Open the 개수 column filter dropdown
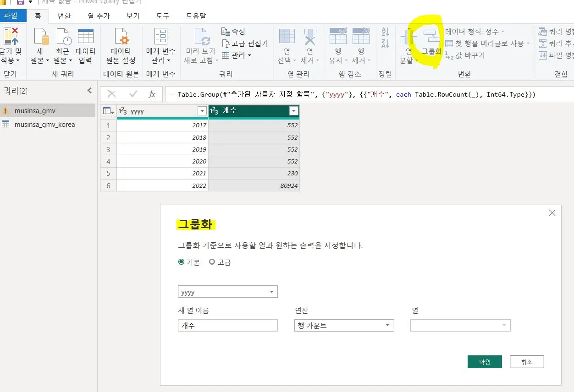This screenshot has width=574, height=392. pos(294,111)
